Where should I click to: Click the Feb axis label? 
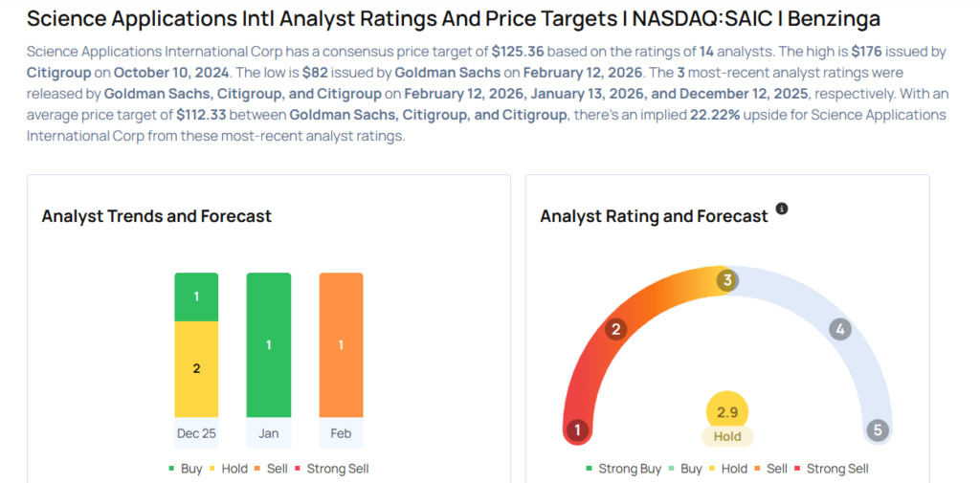[341, 433]
